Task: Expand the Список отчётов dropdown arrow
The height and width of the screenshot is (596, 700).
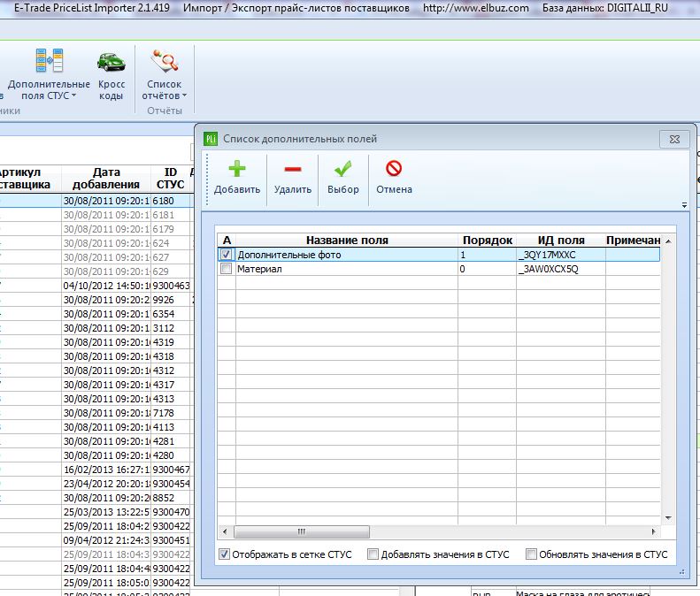Action: (x=184, y=96)
